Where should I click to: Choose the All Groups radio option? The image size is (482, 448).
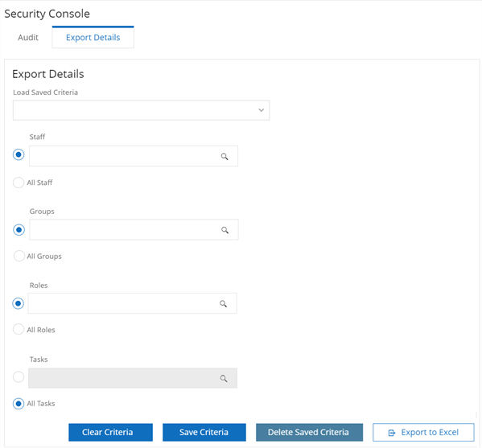point(19,256)
